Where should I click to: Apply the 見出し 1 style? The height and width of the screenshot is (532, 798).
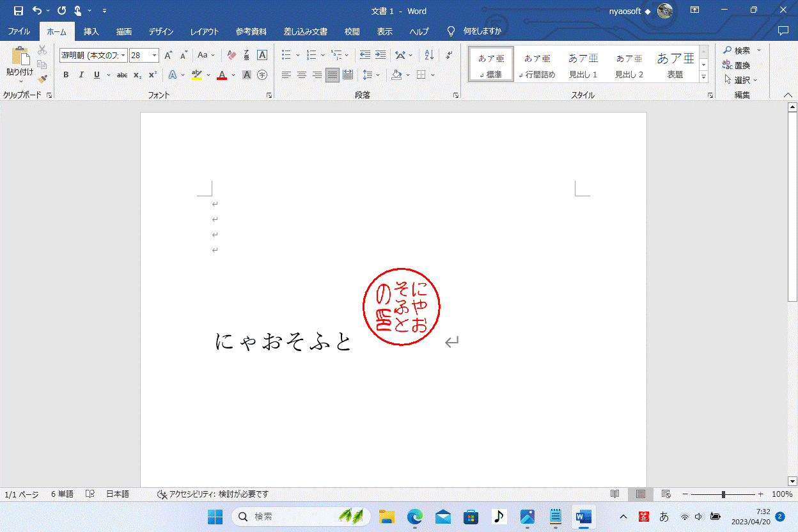click(x=583, y=64)
